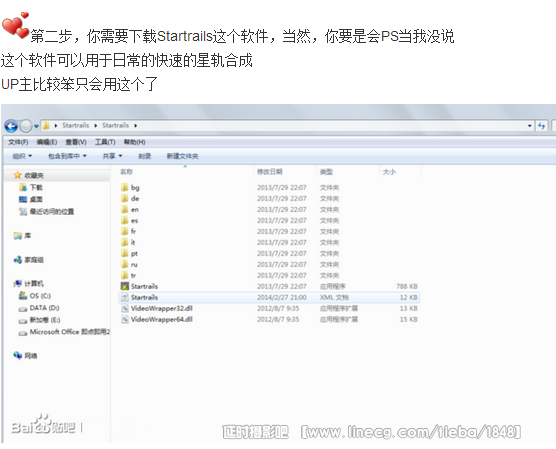Screen dimensions: 556x449
Task: Select the es folder icon
Action: click(x=124, y=220)
